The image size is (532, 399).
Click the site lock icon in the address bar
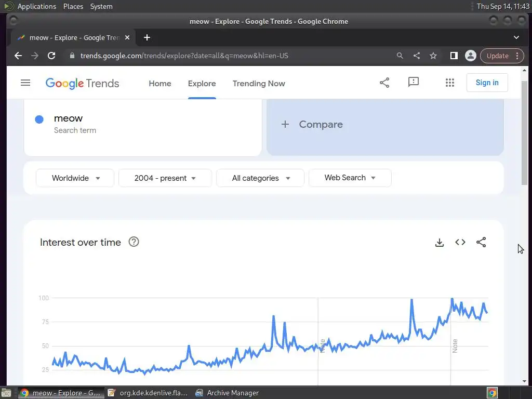coord(72,56)
